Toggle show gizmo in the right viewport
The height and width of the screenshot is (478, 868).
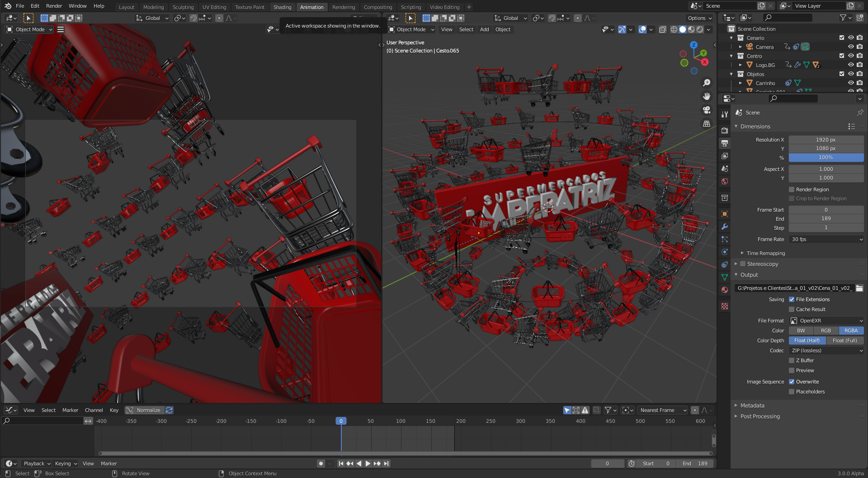click(622, 29)
